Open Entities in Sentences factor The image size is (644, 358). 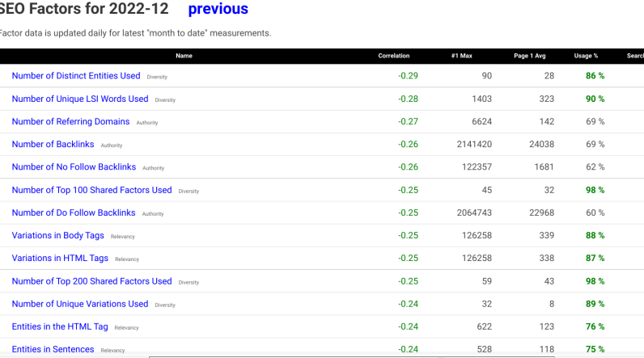coord(53,349)
